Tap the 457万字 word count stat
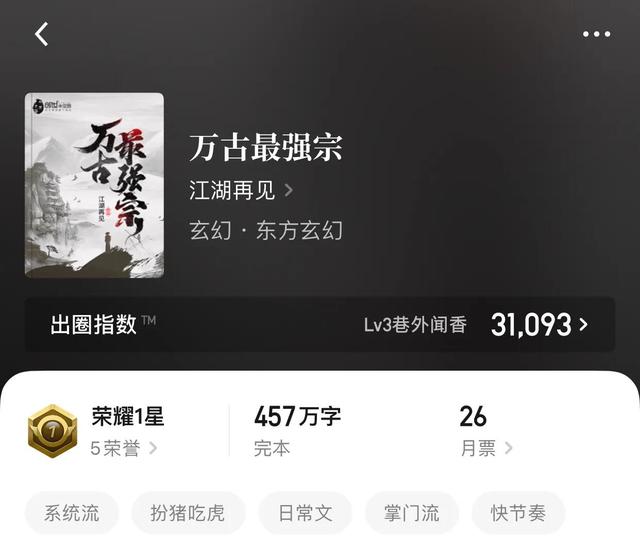Image resolution: width=640 pixels, height=555 pixels. tap(298, 416)
